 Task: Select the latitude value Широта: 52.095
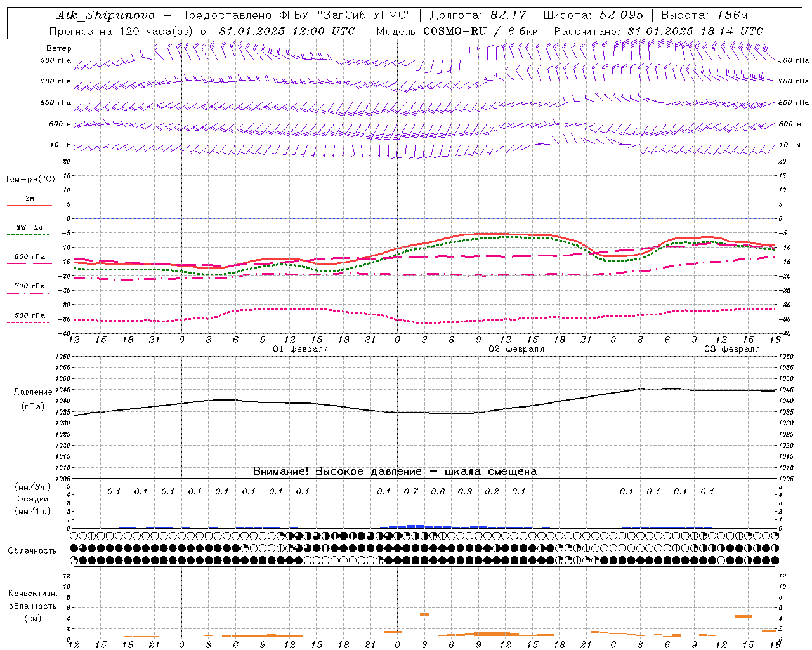593,15
